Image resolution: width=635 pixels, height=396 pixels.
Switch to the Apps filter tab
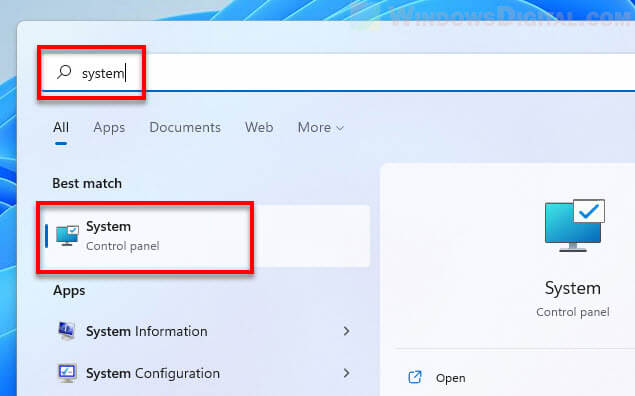click(109, 128)
